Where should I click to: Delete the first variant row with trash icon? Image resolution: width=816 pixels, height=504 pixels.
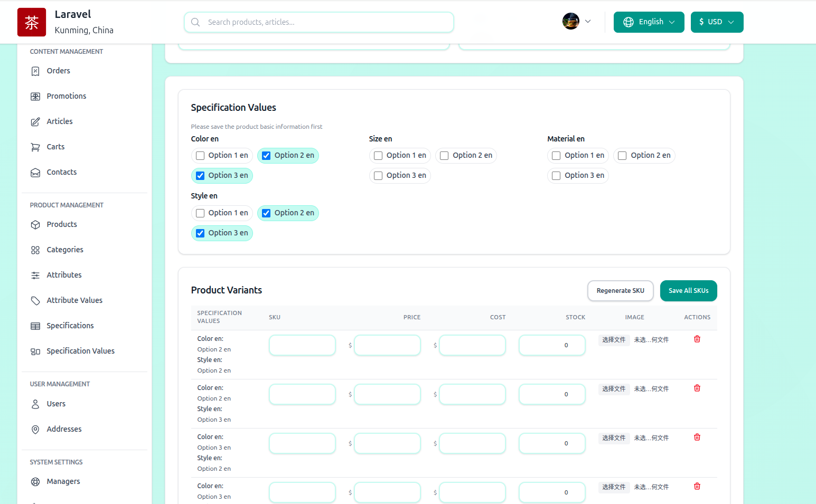click(x=697, y=339)
